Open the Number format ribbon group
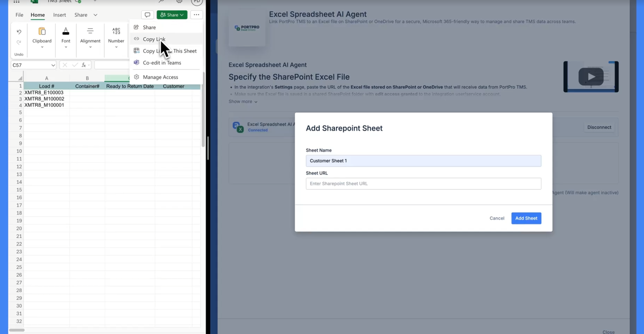Screen dimensions: 644x334 click(116, 38)
